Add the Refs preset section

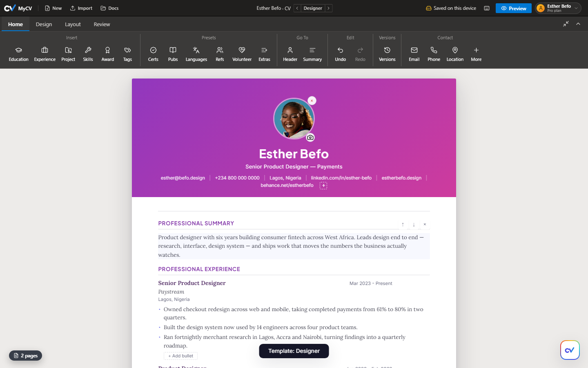click(220, 54)
